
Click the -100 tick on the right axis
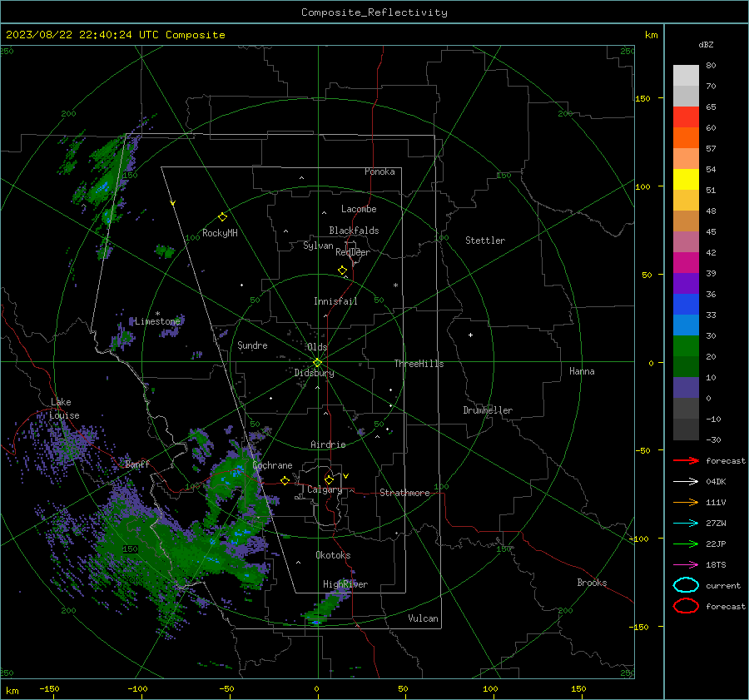(640, 539)
